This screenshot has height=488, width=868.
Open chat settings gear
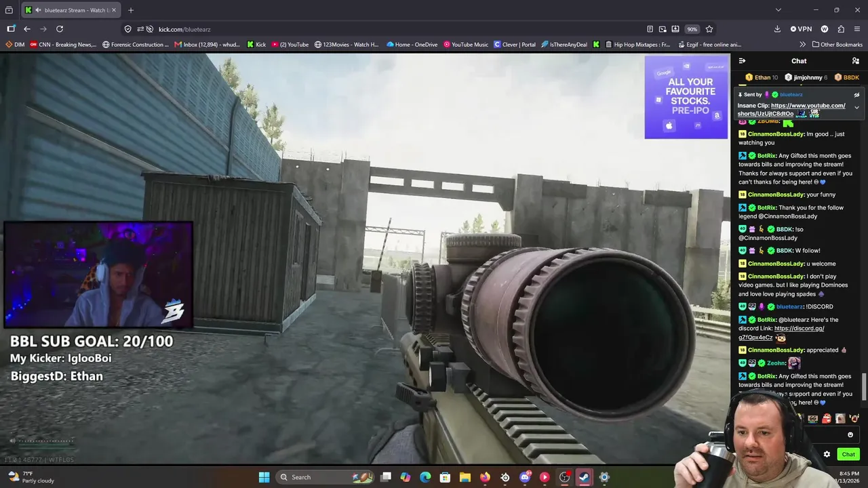(x=827, y=454)
